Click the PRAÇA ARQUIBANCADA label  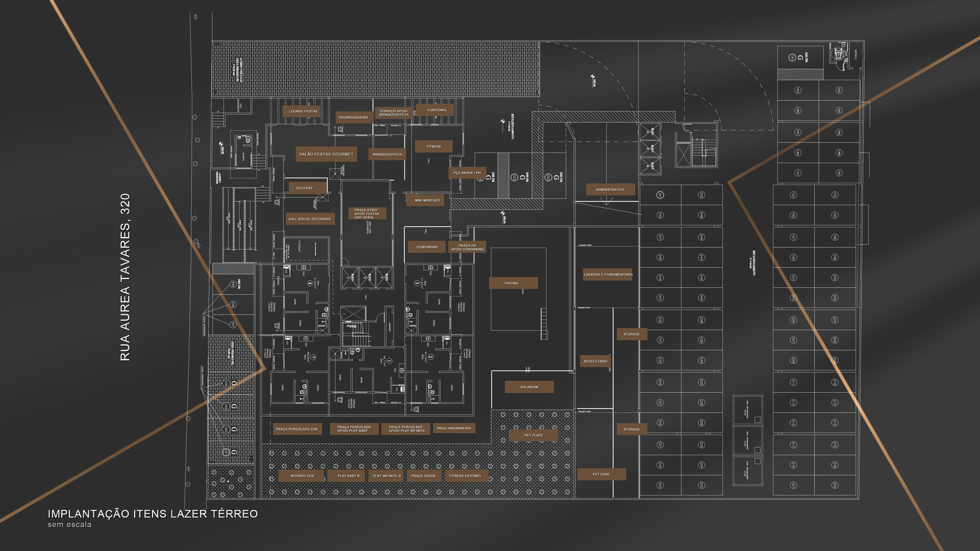(455, 429)
